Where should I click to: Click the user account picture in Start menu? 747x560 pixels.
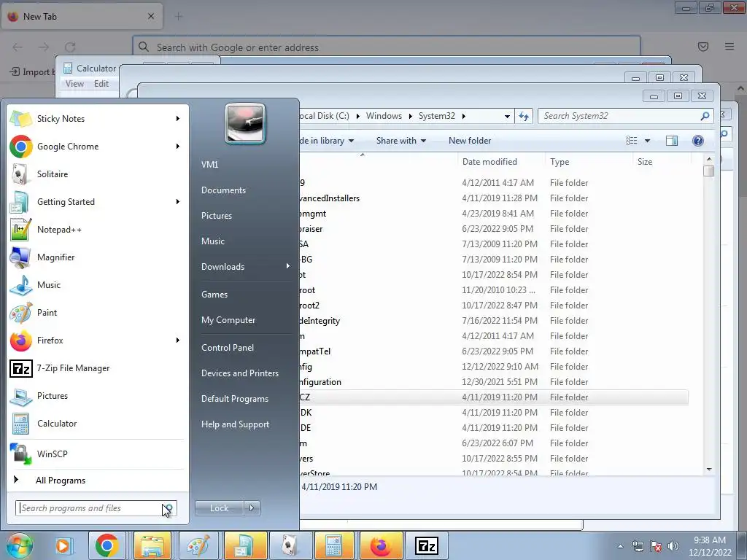pyautogui.click(x=245, y=123)
